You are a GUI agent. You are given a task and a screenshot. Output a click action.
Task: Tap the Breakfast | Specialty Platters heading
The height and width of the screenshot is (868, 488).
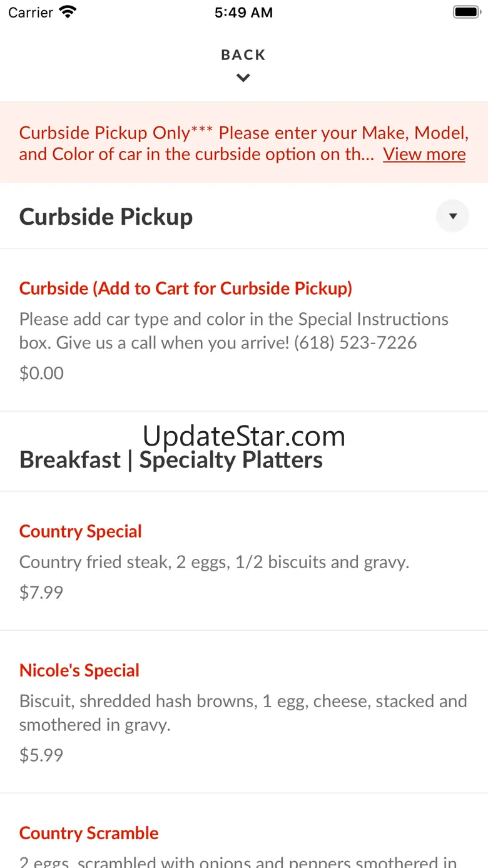click(171, 460)
